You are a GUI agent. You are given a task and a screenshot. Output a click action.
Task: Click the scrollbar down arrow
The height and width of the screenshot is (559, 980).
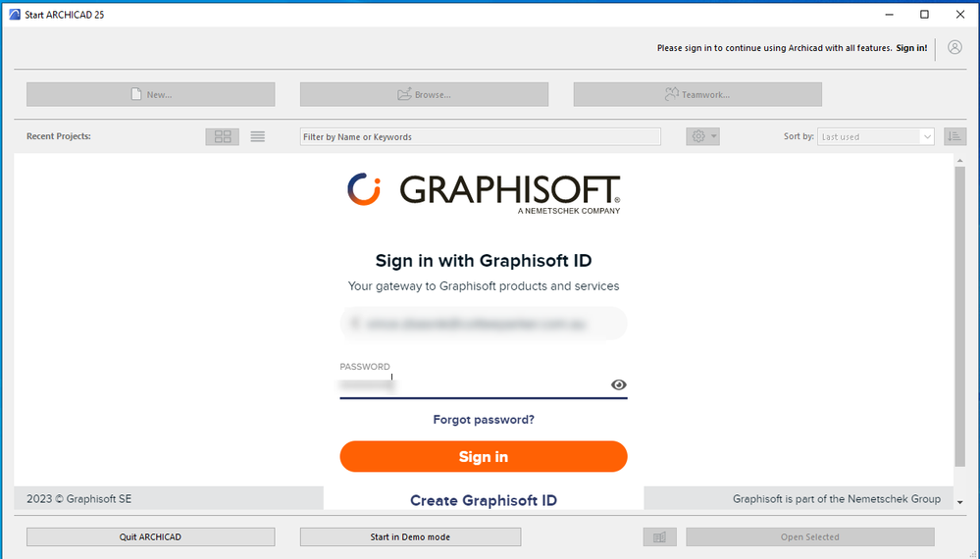click(x=960, y=501)
